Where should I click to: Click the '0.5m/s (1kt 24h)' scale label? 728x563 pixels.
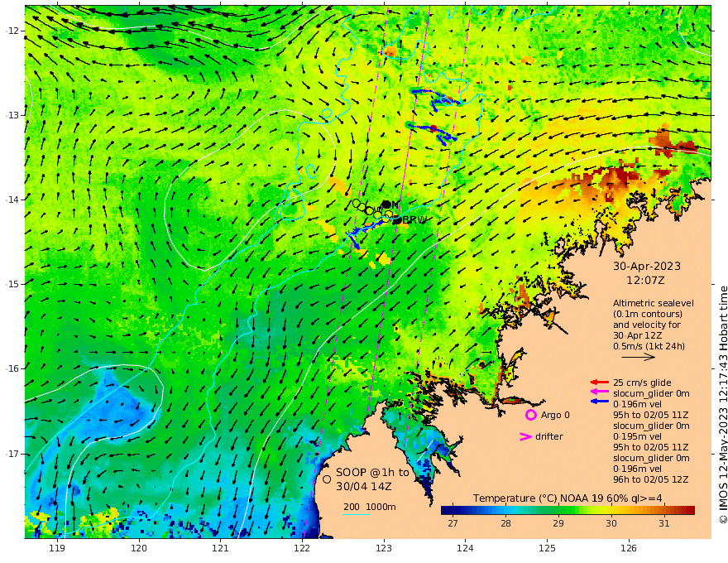pos(649,346)
